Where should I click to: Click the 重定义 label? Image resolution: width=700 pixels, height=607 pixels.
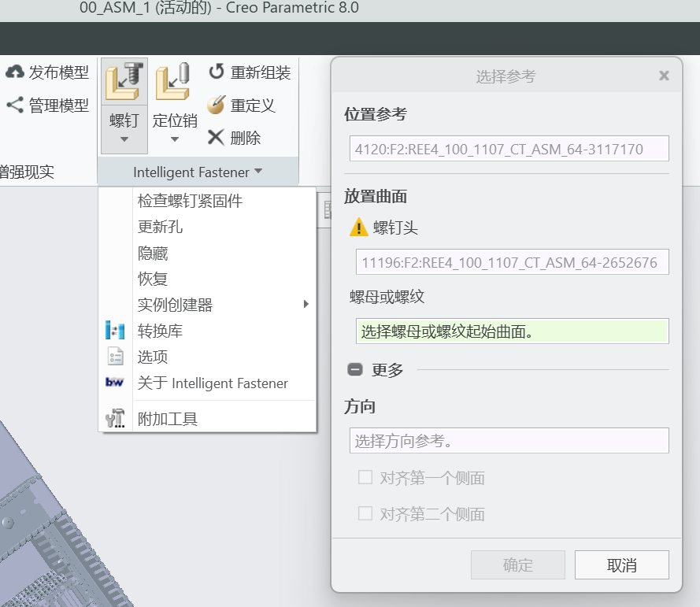coord(253,105)
